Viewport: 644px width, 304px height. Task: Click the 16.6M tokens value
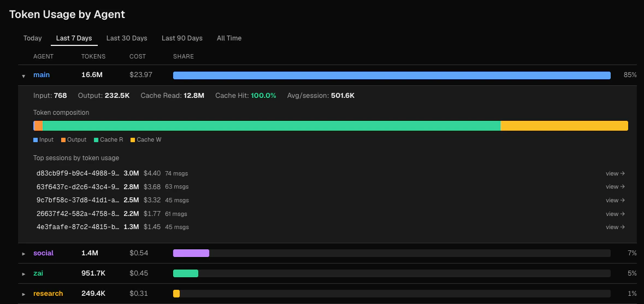92,75
